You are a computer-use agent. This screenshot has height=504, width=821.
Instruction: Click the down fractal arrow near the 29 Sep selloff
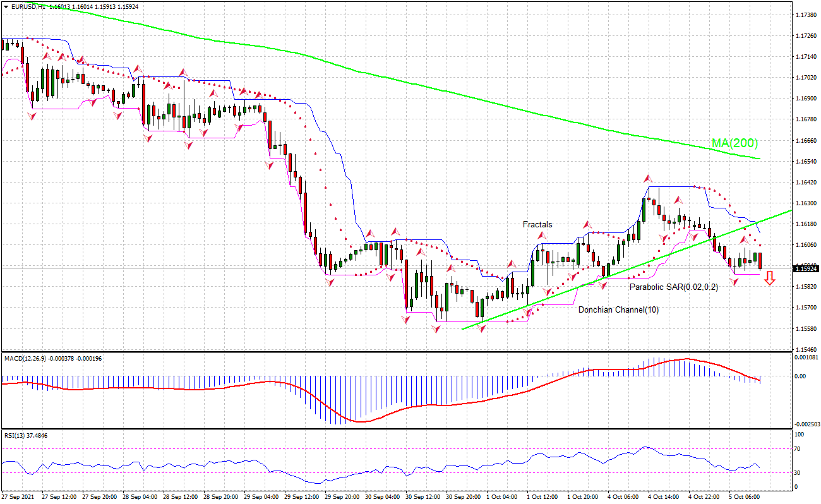(x=328, y=282)
